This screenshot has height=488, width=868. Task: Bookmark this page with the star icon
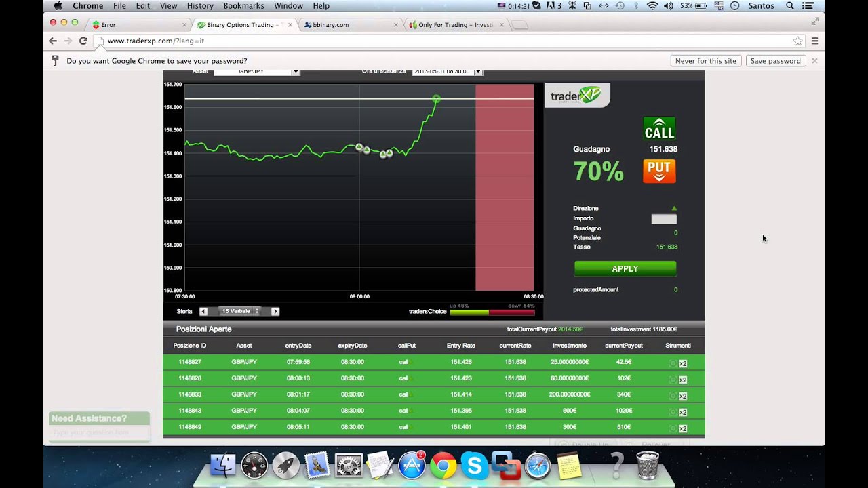[x=797, y=41]
